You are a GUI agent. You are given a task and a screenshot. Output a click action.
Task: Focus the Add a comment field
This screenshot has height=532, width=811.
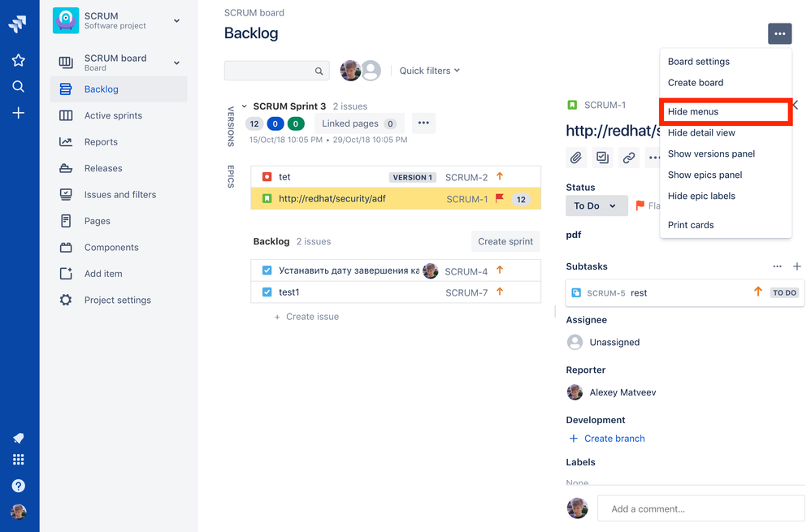[700, 508]
